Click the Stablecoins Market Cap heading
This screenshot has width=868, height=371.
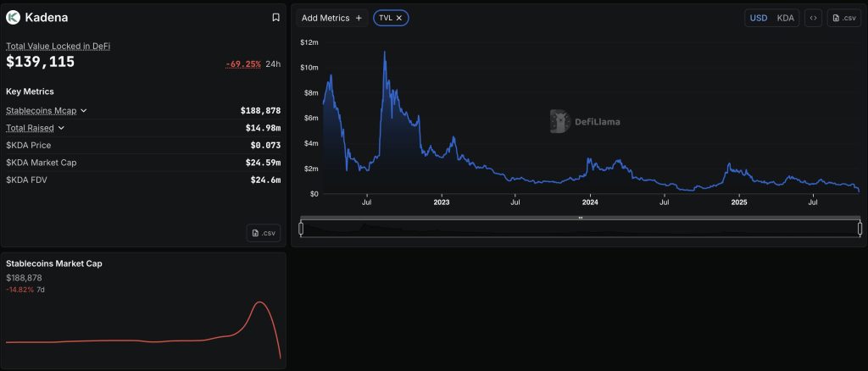54,263
